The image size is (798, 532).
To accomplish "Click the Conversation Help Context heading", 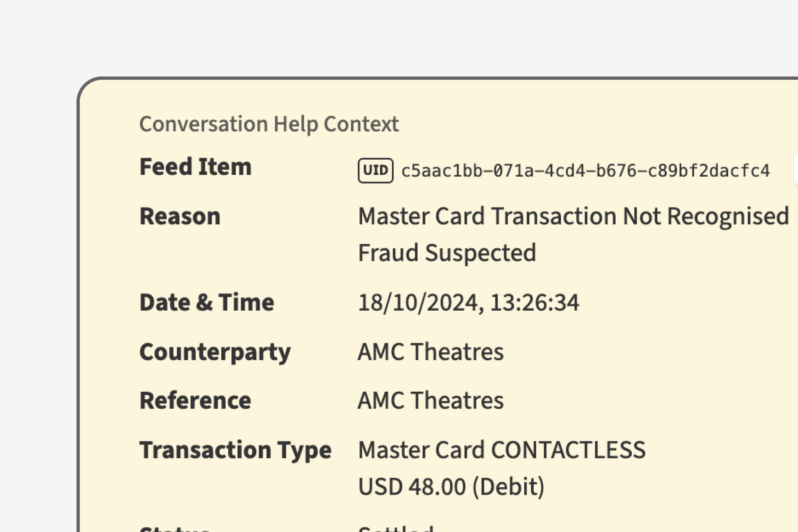I will coord(269,124).
